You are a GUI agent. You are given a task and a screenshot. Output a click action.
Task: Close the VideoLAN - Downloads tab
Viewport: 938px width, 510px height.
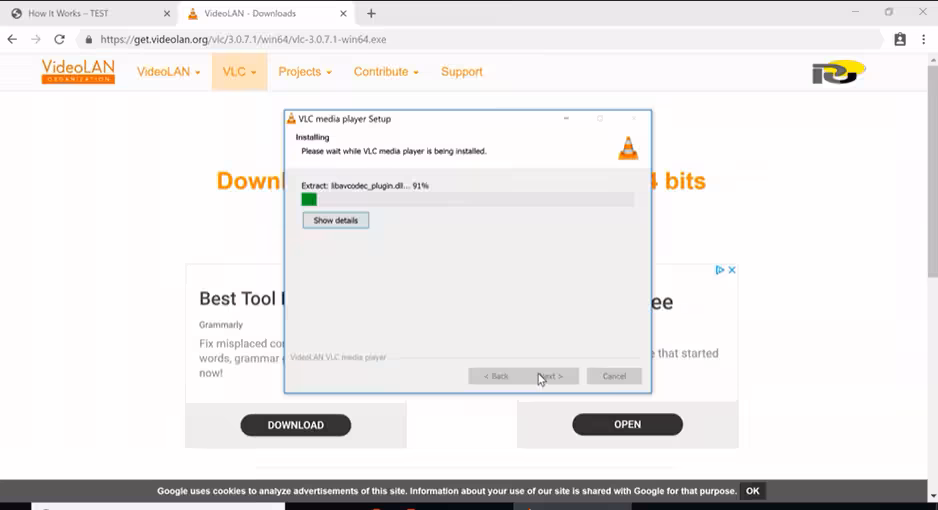343,13
